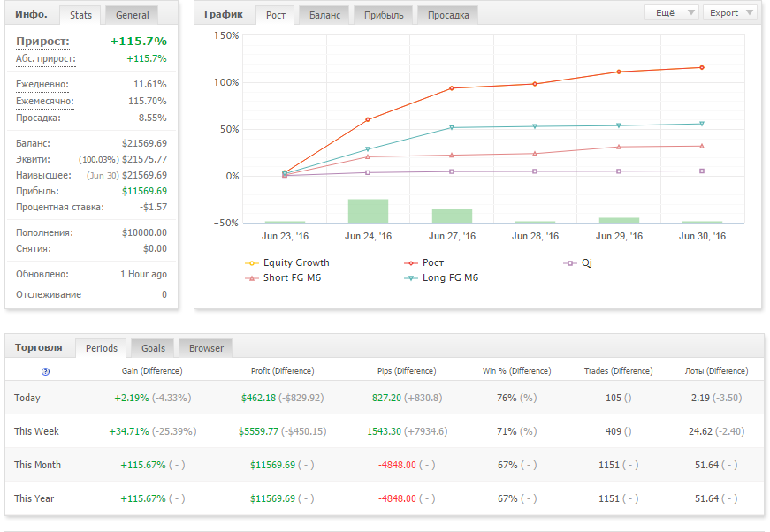This screenshot has width=770, height=532.
Task: Click the This Week row label
Action: [x=36, y=431]
